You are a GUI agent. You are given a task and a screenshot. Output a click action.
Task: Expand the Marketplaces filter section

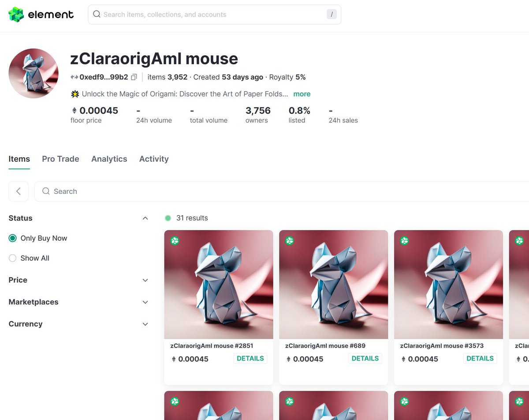point(145,302)
